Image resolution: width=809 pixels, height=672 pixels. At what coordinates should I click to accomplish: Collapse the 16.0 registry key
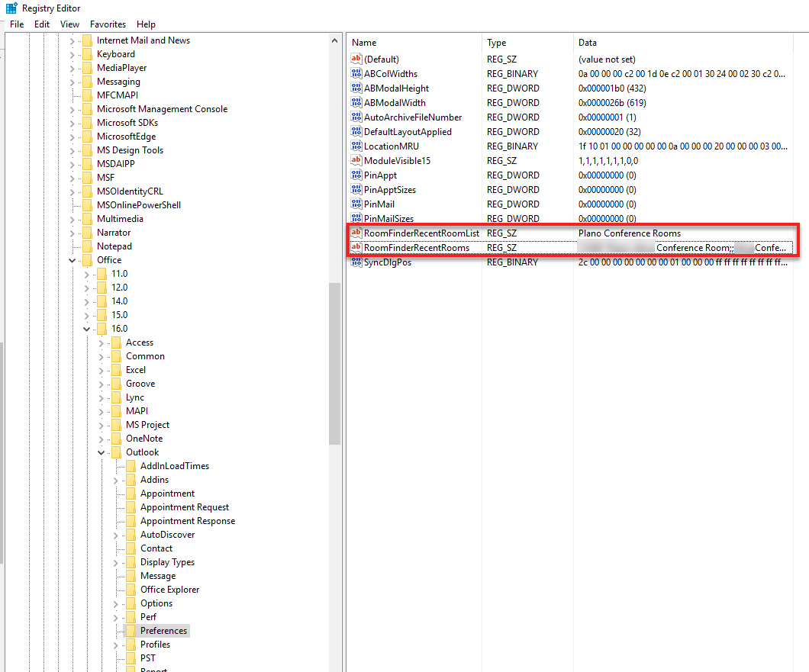pyautogui.click(x=87, y=329)
